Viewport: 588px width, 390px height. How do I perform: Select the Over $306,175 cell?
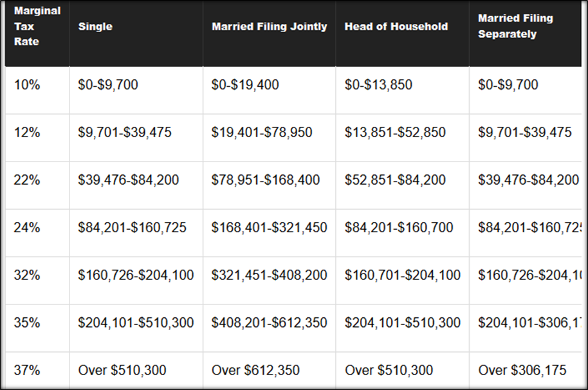click(x=520, y=371)
